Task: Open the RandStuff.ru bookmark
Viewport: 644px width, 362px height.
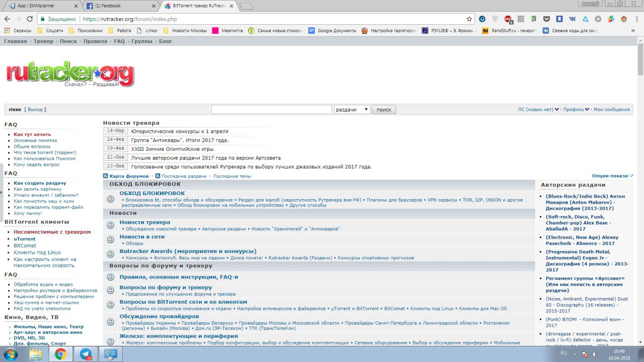Action: click(510, 30)
